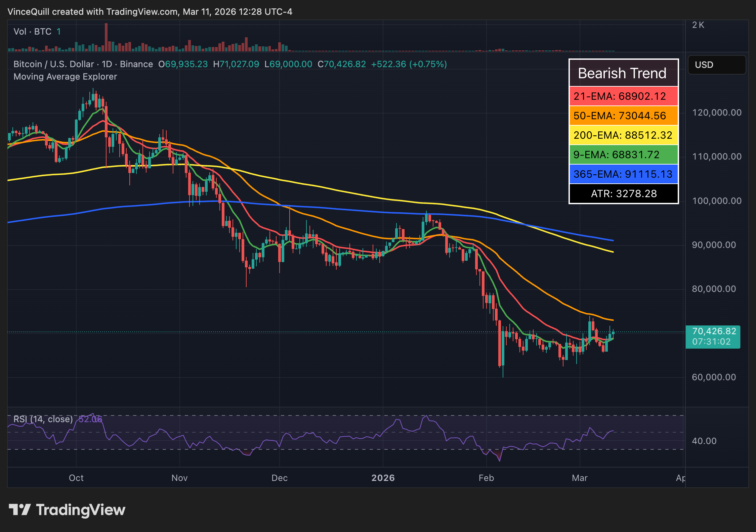Image resolution: width=756 pixels, height=532 pixels.
Task: Select the 200-EMA yellow legend row
Action: 623,135
